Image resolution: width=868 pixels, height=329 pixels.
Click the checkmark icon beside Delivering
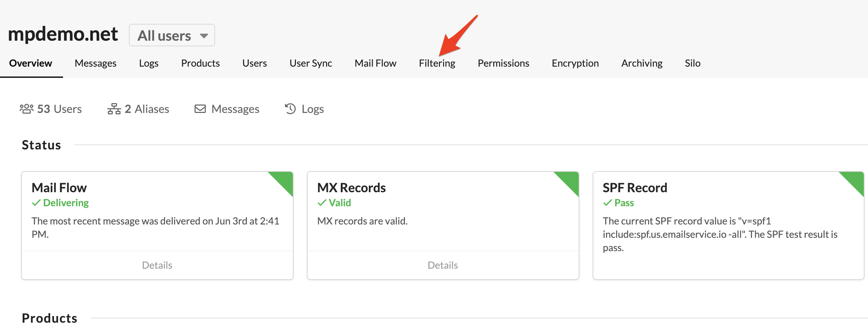coord(36,203)
